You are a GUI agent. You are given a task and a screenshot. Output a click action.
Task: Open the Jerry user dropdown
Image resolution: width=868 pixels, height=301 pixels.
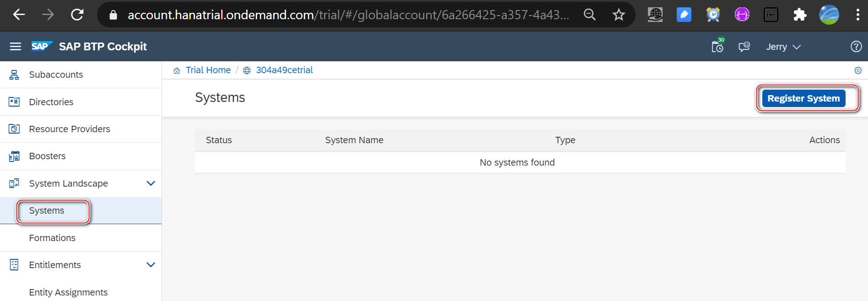click(x=783, y=47)
